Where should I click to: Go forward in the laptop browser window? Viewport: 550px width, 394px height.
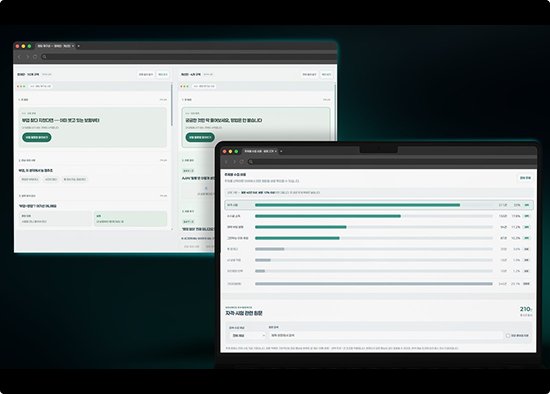(234, 162)
